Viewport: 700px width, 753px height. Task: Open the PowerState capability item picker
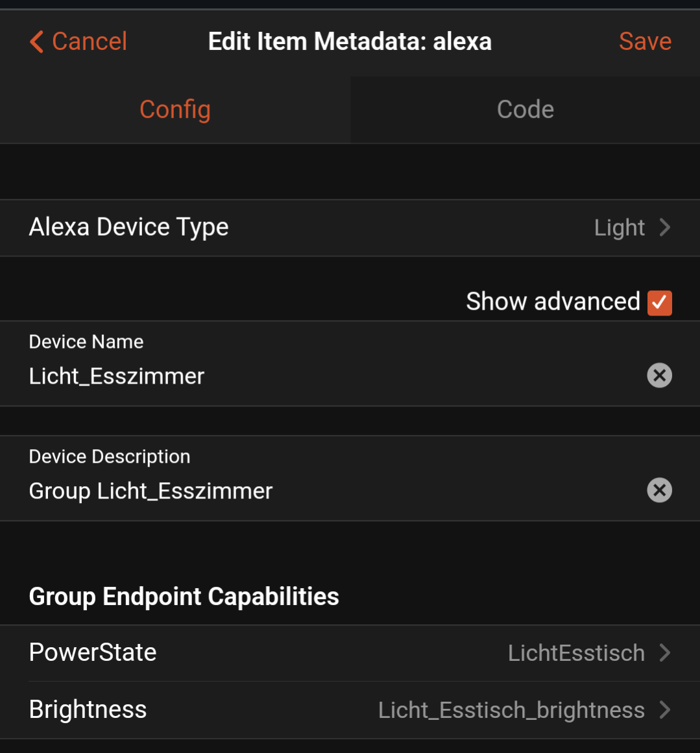pyautogui.click(x=350, y=652)
